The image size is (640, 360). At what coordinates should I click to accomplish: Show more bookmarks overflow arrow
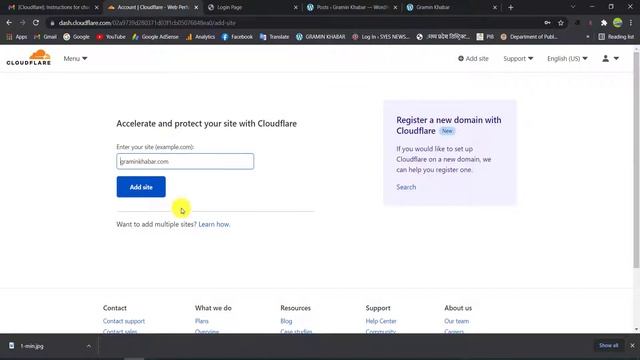tap(588, 37)
